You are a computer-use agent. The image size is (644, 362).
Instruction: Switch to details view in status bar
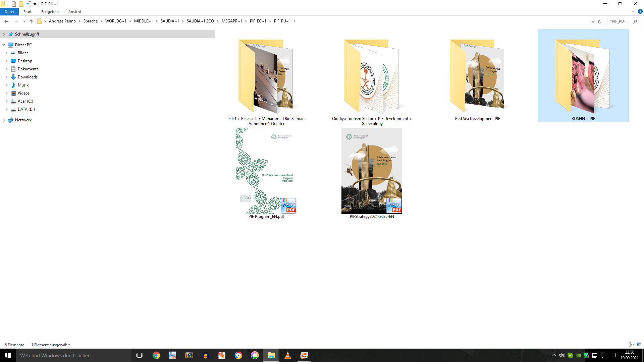(632, 345)
